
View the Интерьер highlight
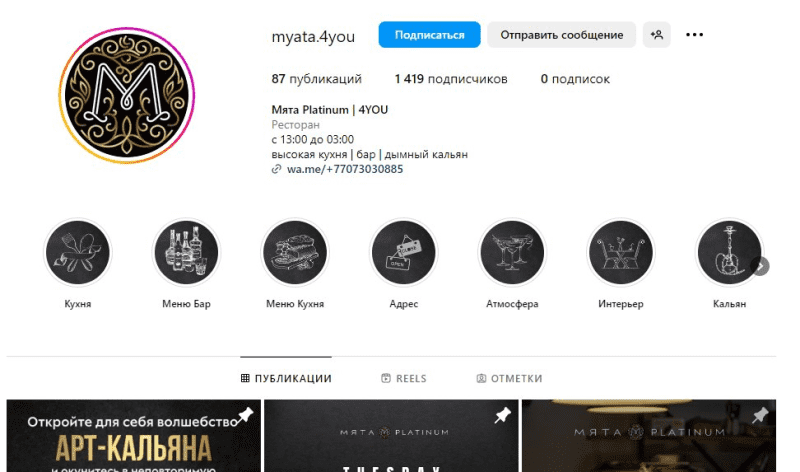[621, 253]
